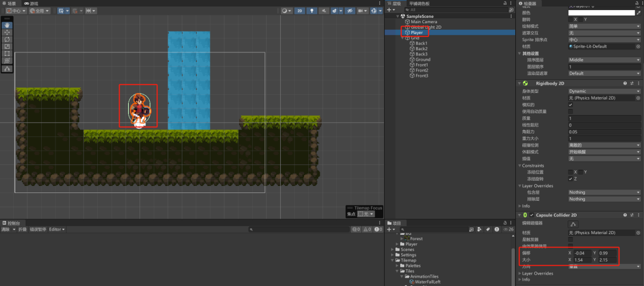Switch to the 场景 scene tab
Viewport: 644px width, 286px height.
(x=9, y=4)
